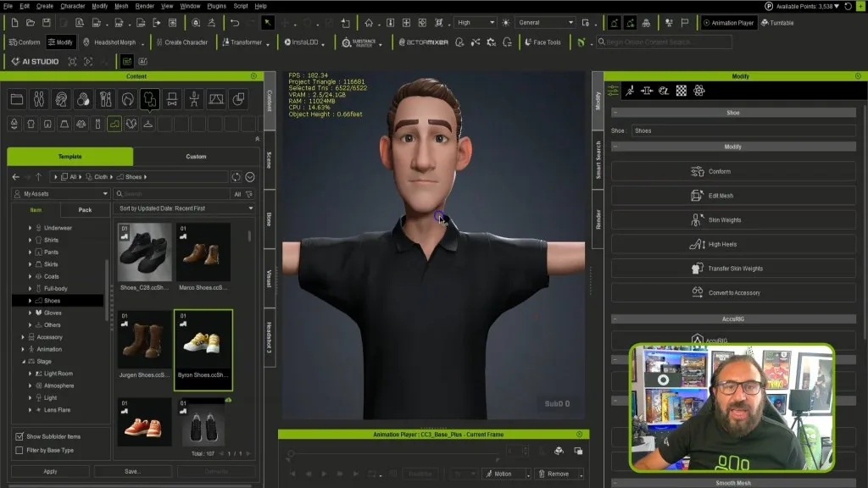Open the Character menu
Viewport: 868px width, 488px height.
73,6
